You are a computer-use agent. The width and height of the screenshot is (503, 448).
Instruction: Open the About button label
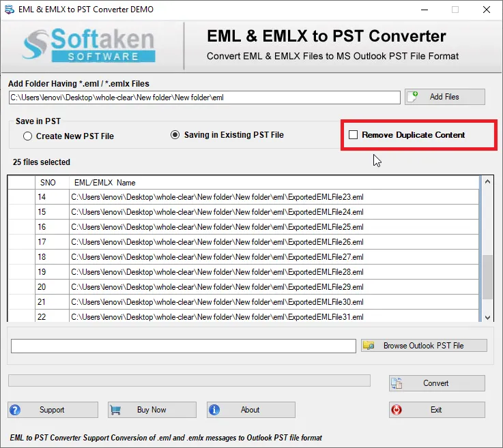pyautogui.click(x=250, y=410)
